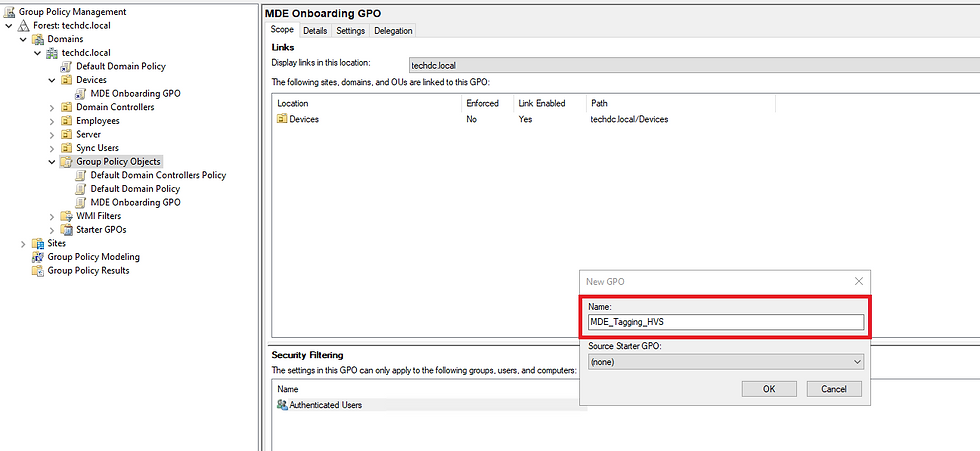This screenshot has width=980, height=451.
Task: Click the Devices folder icon in Links list
Action: pos(282,119)
